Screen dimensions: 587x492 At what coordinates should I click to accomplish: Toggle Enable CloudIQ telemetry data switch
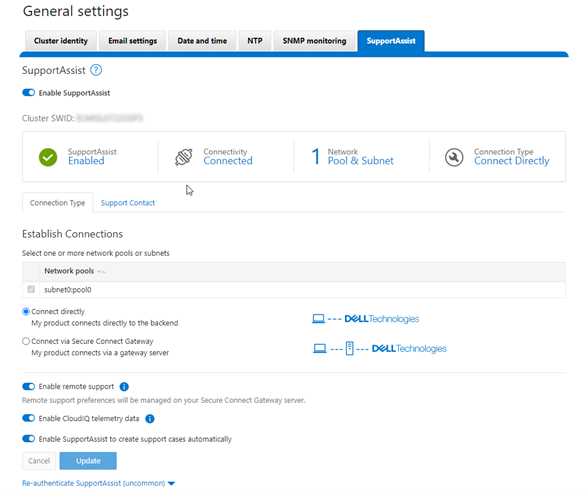coord(28,418)
